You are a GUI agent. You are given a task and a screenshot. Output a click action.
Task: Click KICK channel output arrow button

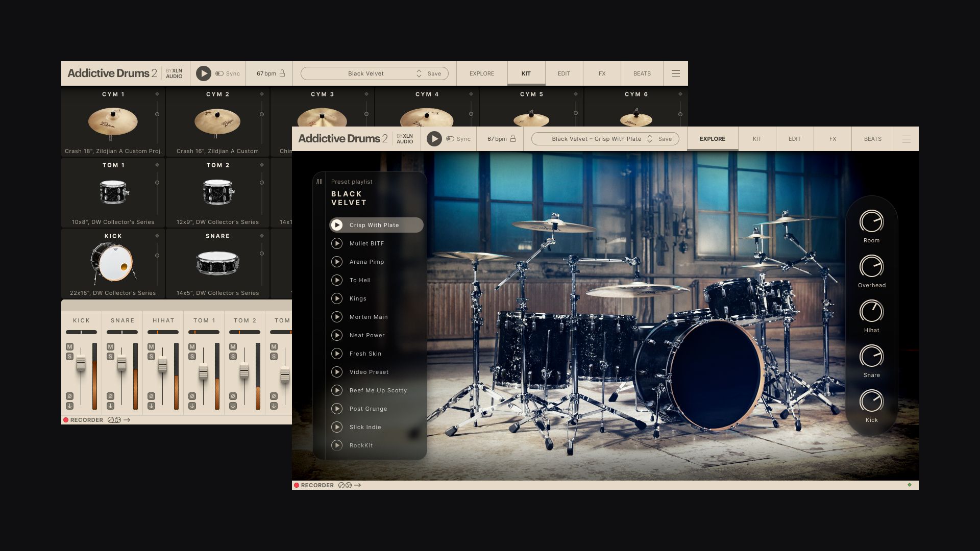(69, 406)
